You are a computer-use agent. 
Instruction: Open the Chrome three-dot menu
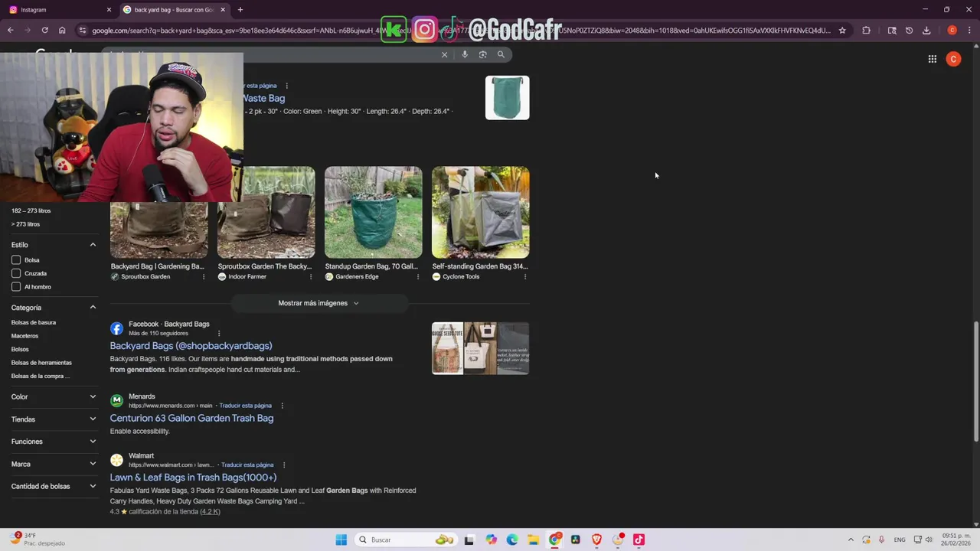point(969,31)
